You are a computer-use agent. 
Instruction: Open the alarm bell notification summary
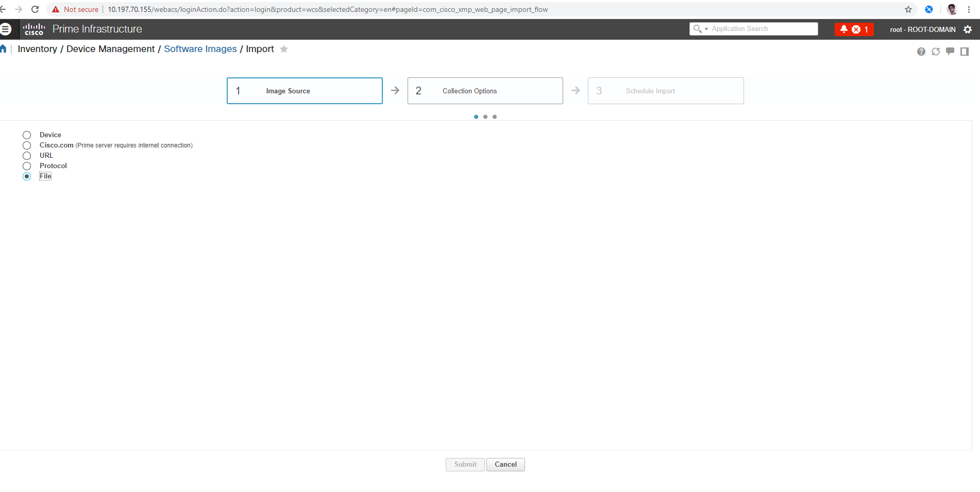click(x=844, y=29)
